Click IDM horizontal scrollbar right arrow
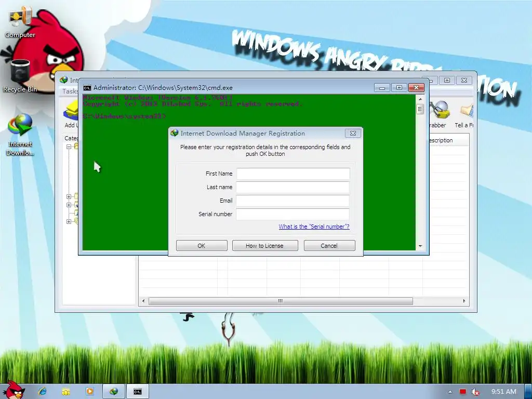The height and width of the screenshot is (399, 532). [x=464, y=301]
